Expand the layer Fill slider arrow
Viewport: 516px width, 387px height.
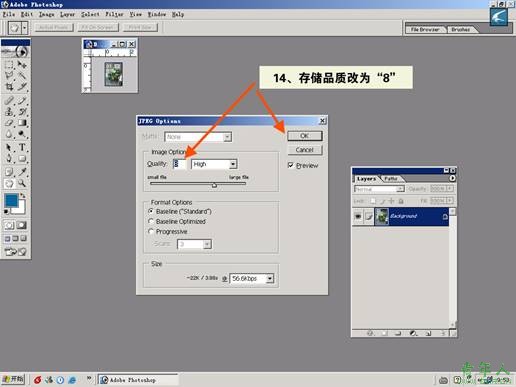450,201
